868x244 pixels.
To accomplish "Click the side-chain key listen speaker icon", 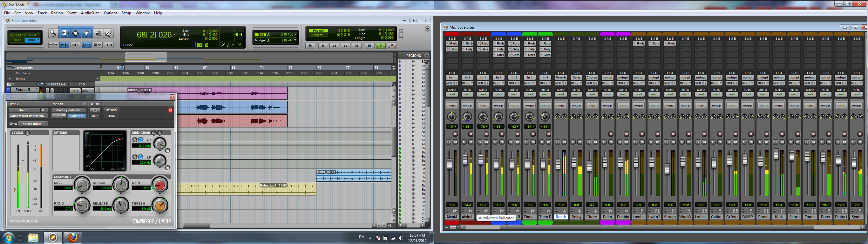I will point(160,133).
